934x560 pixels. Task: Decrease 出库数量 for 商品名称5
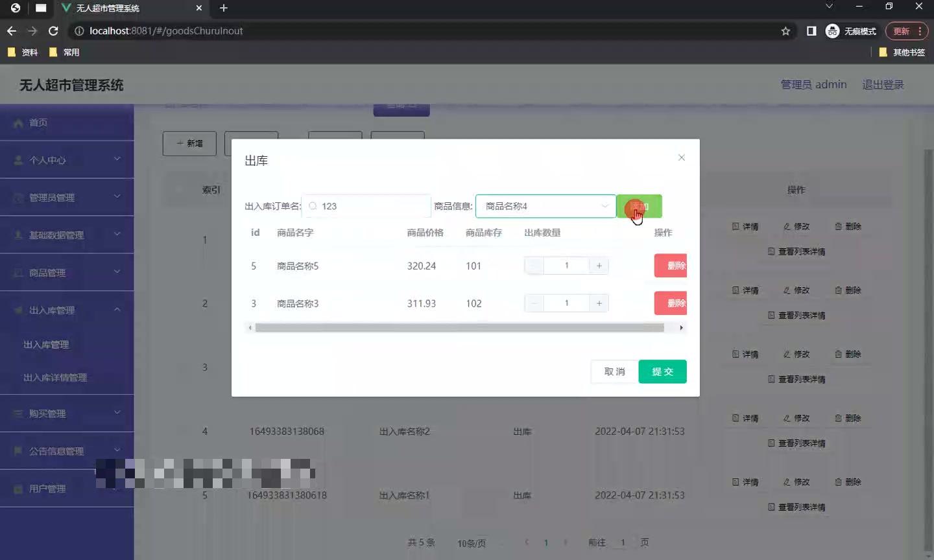(534, 266)
